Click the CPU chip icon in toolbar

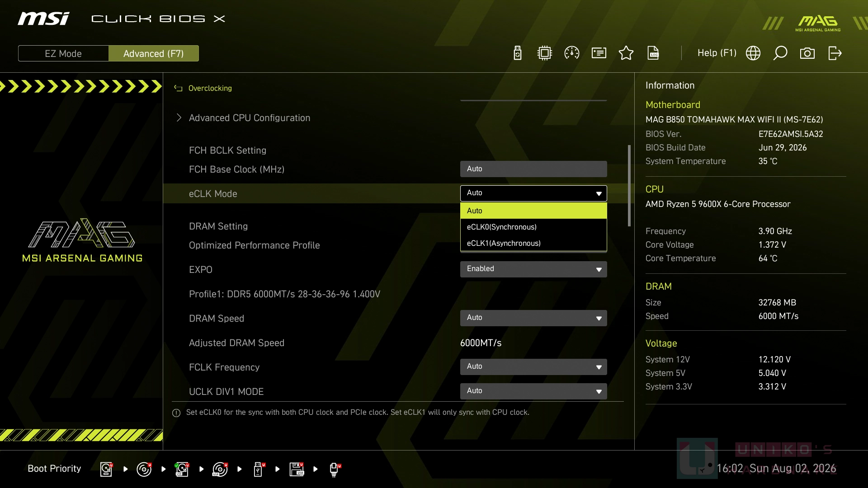click(545, 53)
